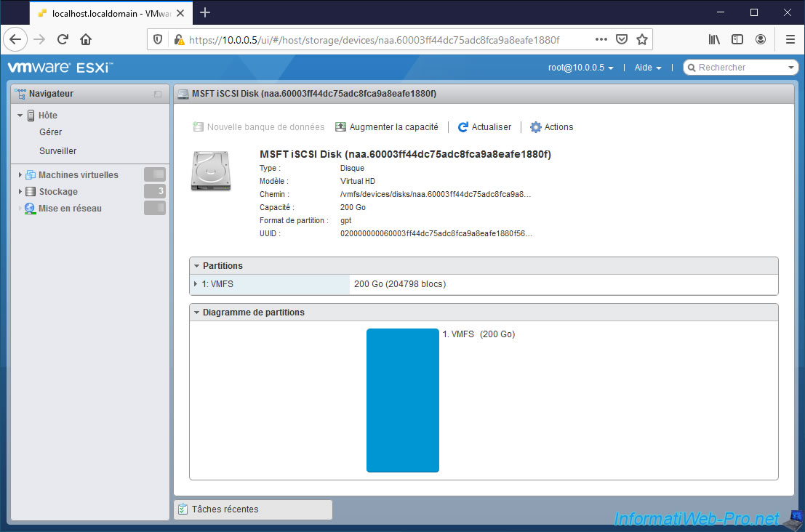This screenshot has height=532, width=805.
Task: Open the page actions three-dots menu
Action: tap(601, 39)
